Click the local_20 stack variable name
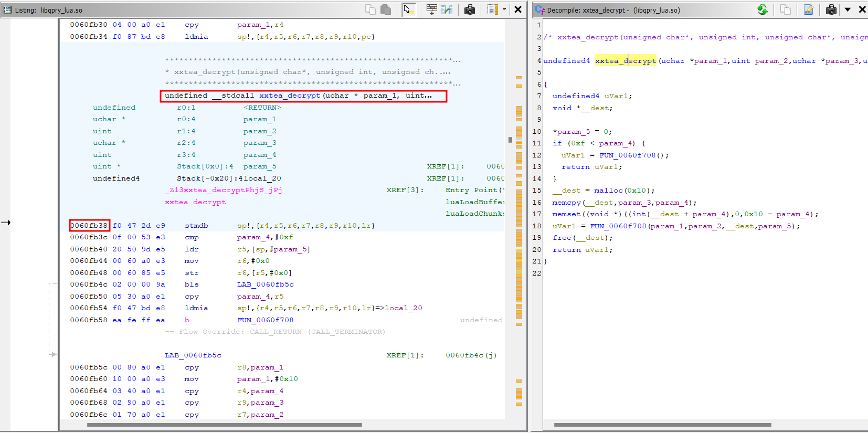 pos(262,178)
